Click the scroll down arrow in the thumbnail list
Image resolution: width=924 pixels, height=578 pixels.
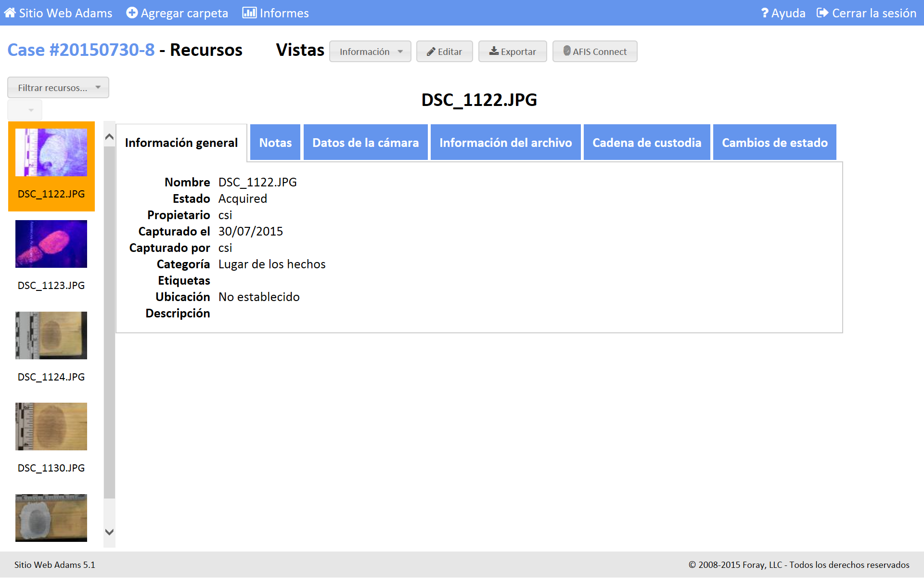(109, 532)
